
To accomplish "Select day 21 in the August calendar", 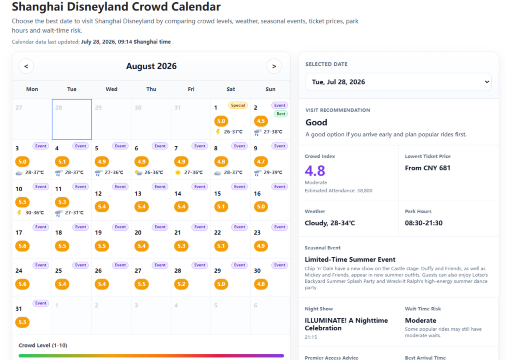I will click(191, 240).
